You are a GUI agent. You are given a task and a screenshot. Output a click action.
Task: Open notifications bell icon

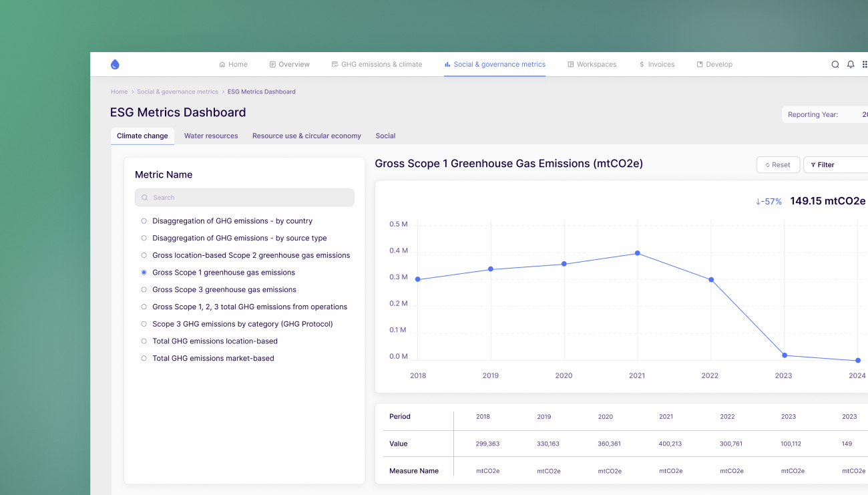pyautogui.click(x=851, y=64)
